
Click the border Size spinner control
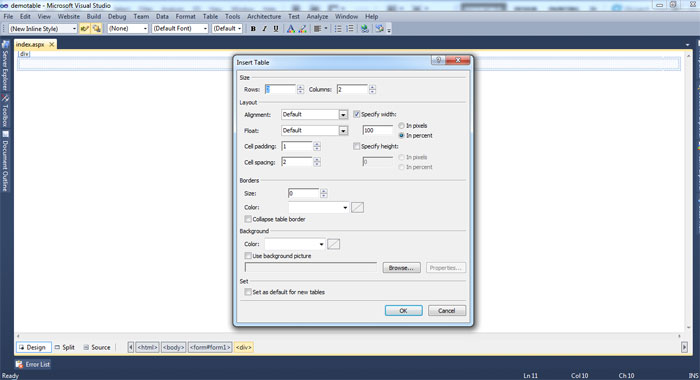pos(324,193)
